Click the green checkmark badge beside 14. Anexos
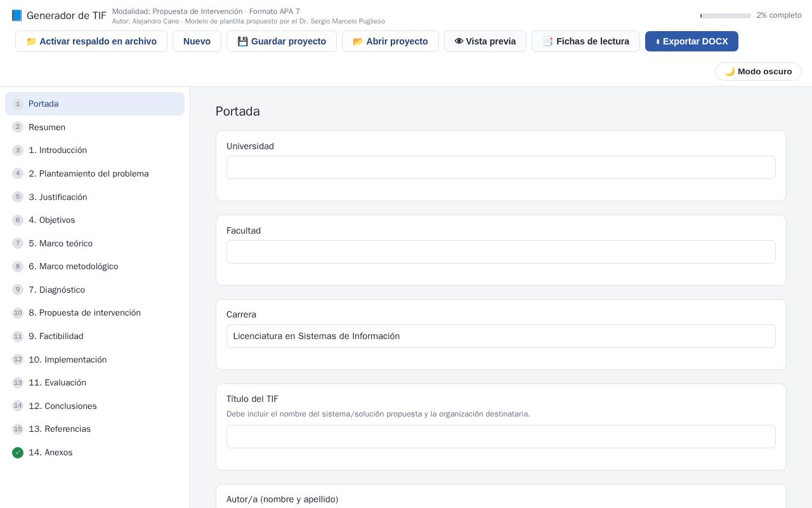The height and width of the screenshot is (508, 812). (x=18, y=453)
